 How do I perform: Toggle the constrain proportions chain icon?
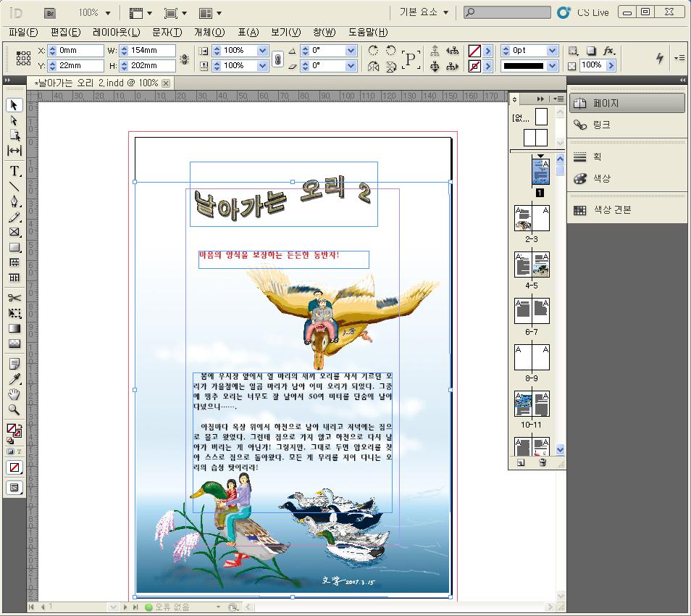(277, 59)
